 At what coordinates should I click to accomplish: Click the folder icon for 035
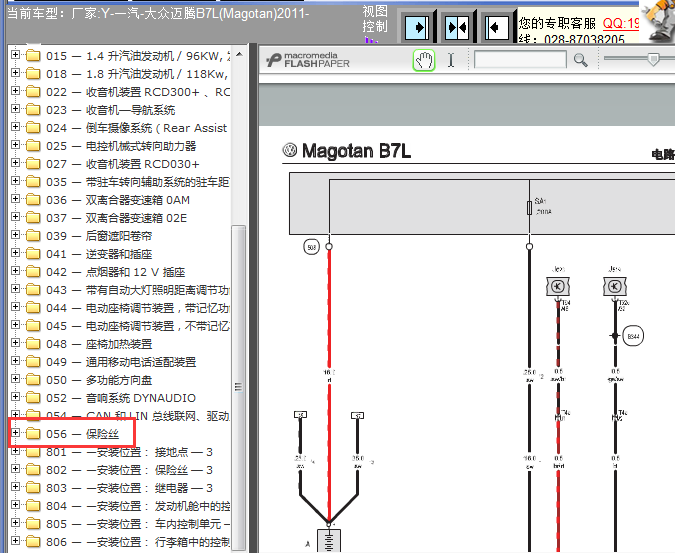click(33, 182)
